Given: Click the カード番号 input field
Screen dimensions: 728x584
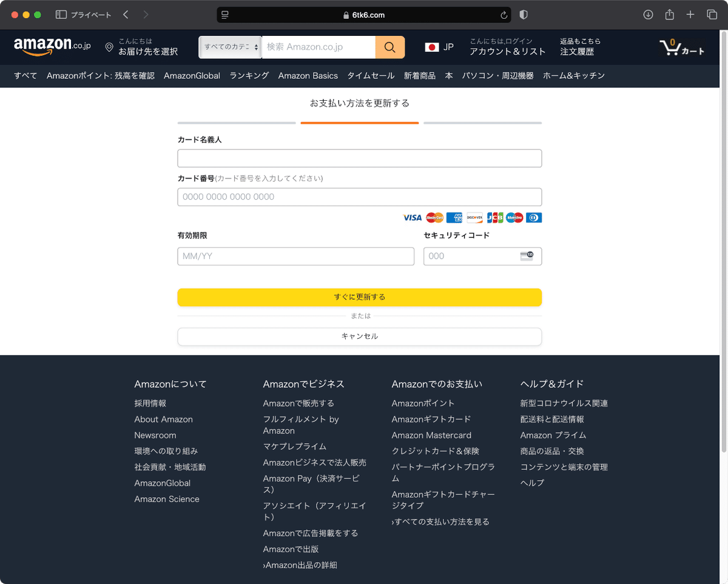Looking at the screenshot, I should 360,197.
